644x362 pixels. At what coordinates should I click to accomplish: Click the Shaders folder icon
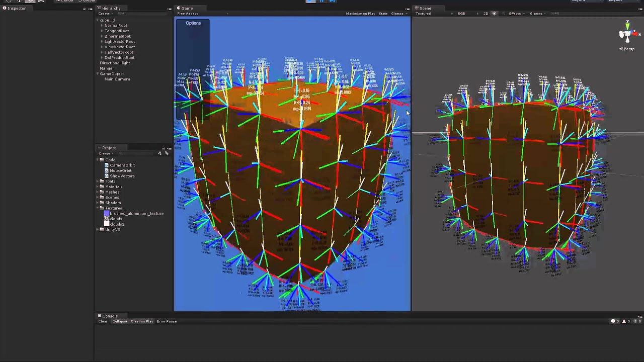pos(102,203)
